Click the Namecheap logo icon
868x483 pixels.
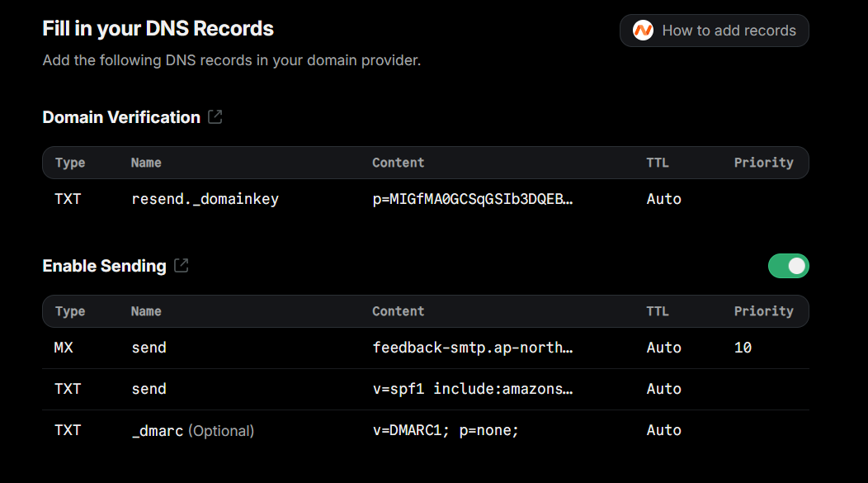(x=643, y=31)
